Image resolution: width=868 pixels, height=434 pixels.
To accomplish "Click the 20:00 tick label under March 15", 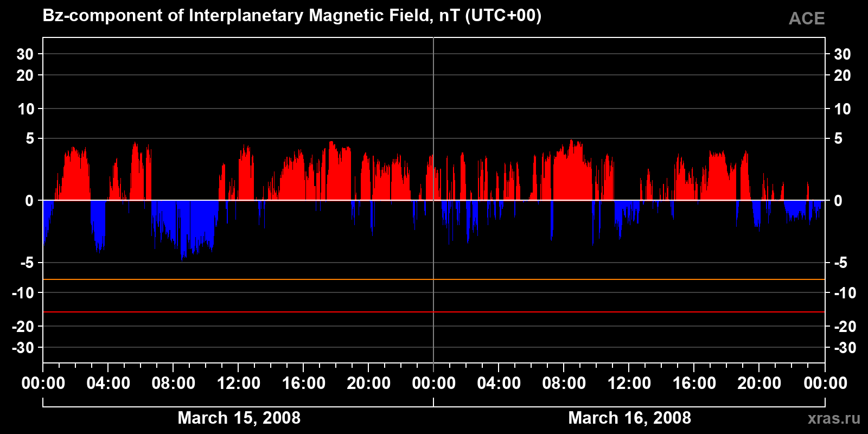I will pos(369,384).
